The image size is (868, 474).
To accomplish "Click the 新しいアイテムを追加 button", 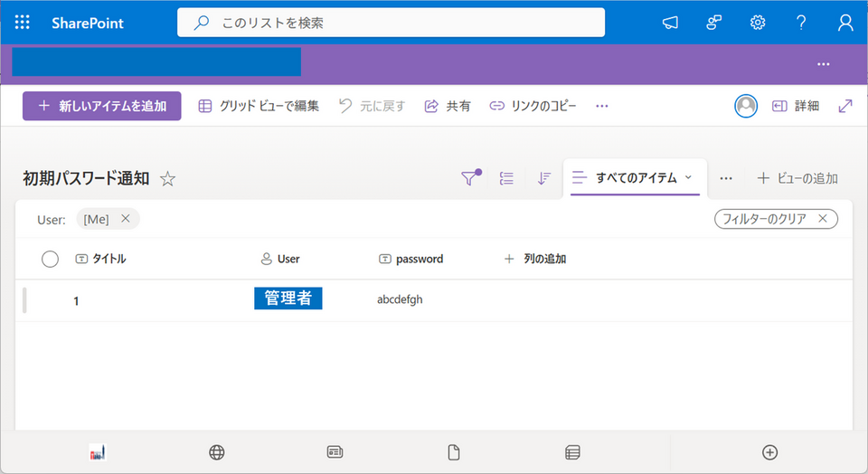I will 102,106.
